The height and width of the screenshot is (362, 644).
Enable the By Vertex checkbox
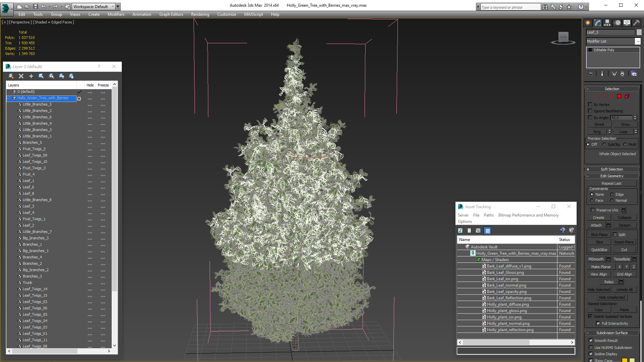[590, 105]
